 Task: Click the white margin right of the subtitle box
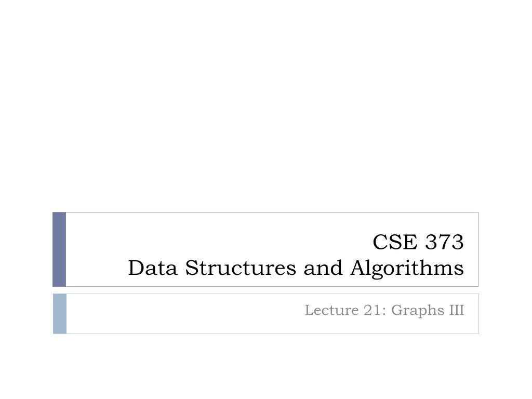(x=505, y=313)
